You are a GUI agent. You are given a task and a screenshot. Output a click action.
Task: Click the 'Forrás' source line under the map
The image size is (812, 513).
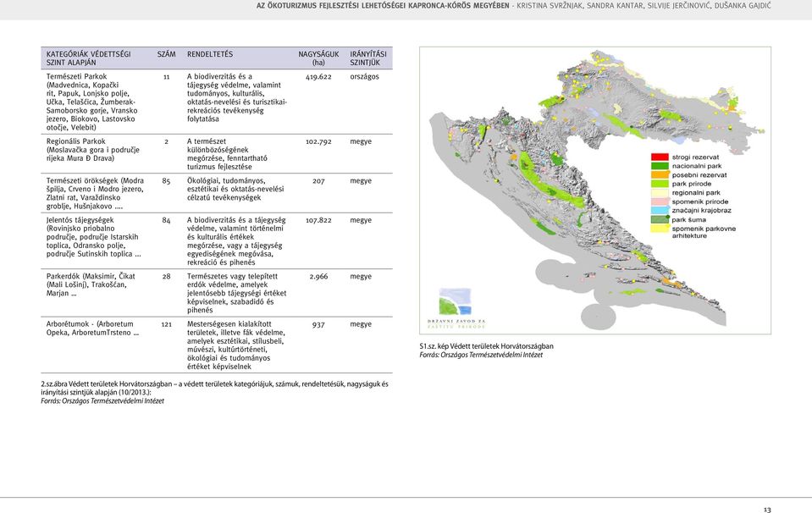[481, 355]
